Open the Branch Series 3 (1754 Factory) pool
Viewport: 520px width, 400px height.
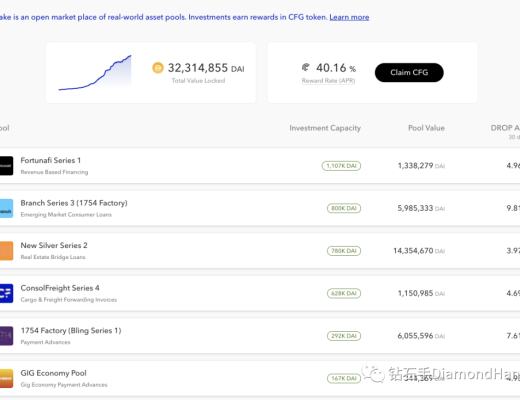pyautogui.click(x=260, y=208)
